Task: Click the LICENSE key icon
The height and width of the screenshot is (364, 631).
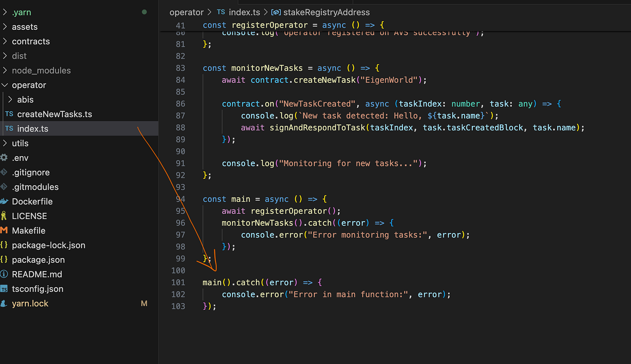Action: 4,216
